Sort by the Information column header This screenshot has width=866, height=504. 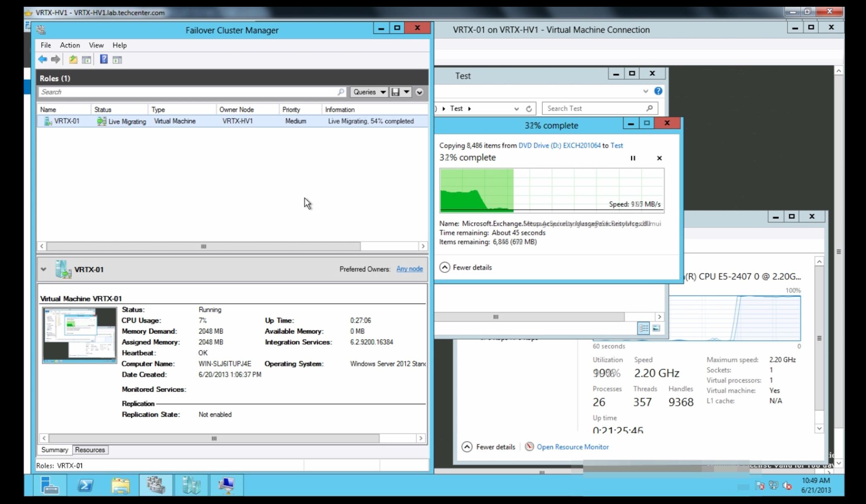pos(375,109)
